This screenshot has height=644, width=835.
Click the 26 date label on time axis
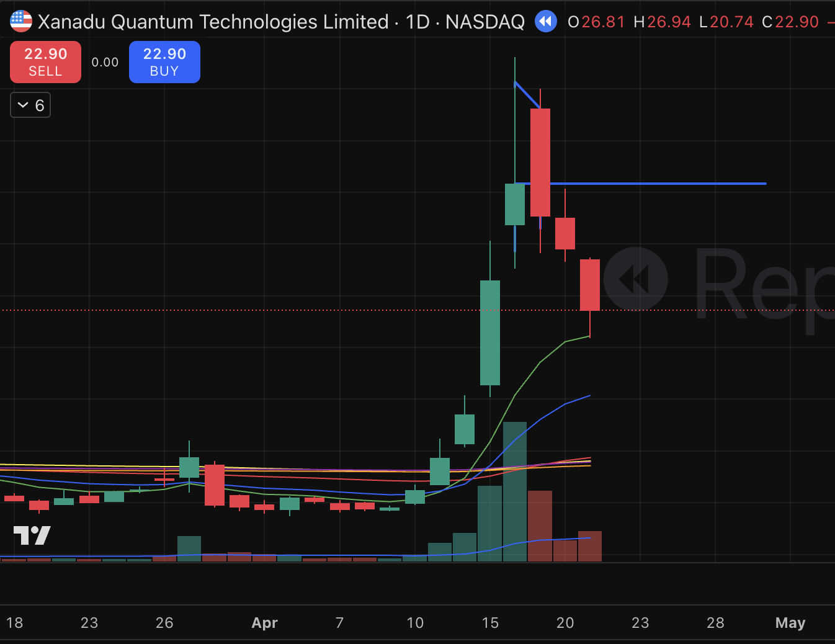[x=164, y=623]
